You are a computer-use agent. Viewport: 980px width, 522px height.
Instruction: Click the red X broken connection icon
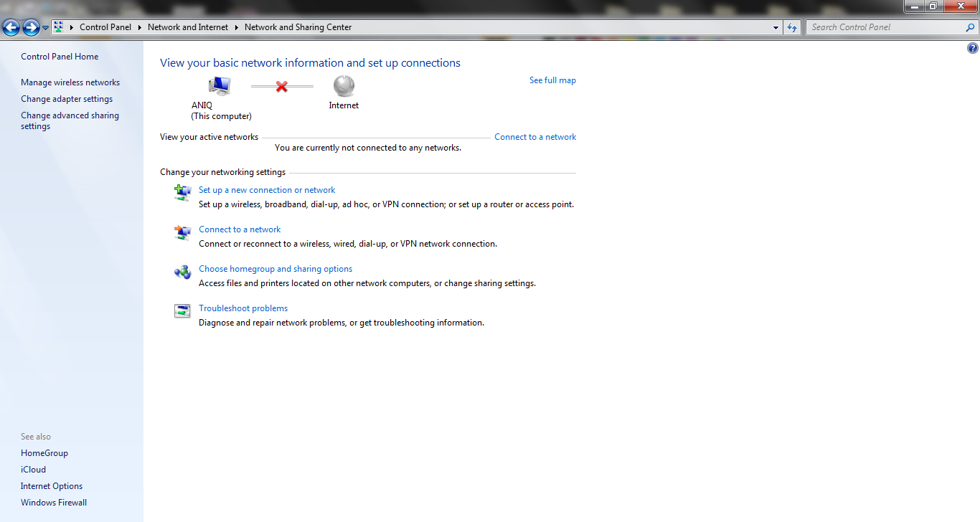point(282,86)
